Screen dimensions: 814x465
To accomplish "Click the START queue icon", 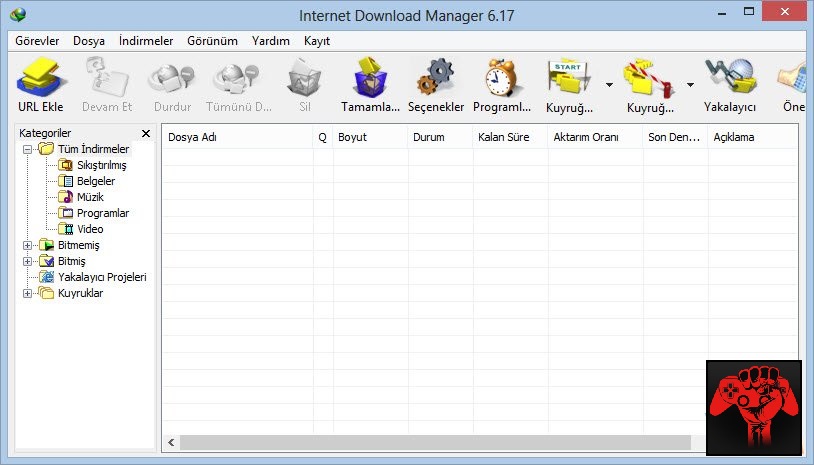I will coord(568,79).
